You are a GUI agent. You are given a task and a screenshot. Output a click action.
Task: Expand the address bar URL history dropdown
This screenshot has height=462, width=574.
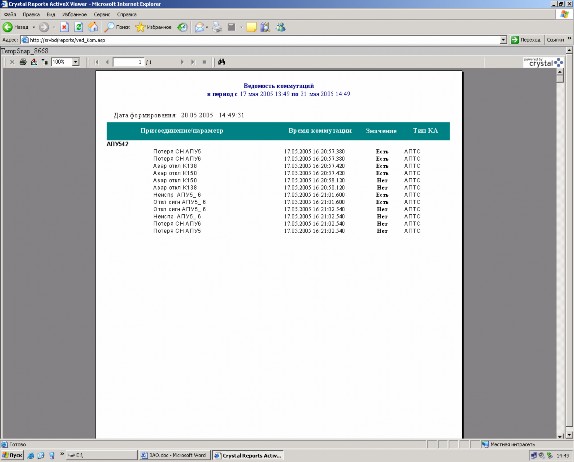[503, 40]
